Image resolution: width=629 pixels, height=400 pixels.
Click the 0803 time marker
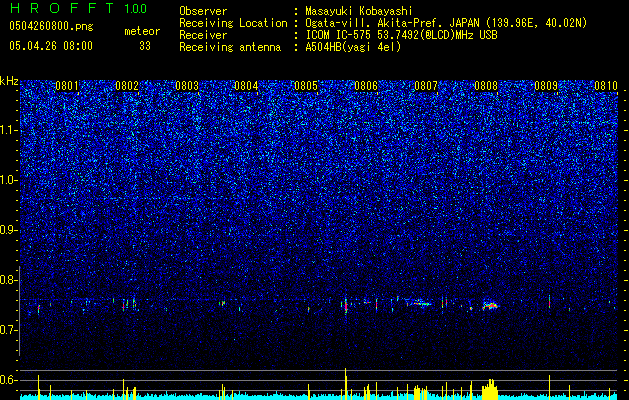tap(187, 85)
